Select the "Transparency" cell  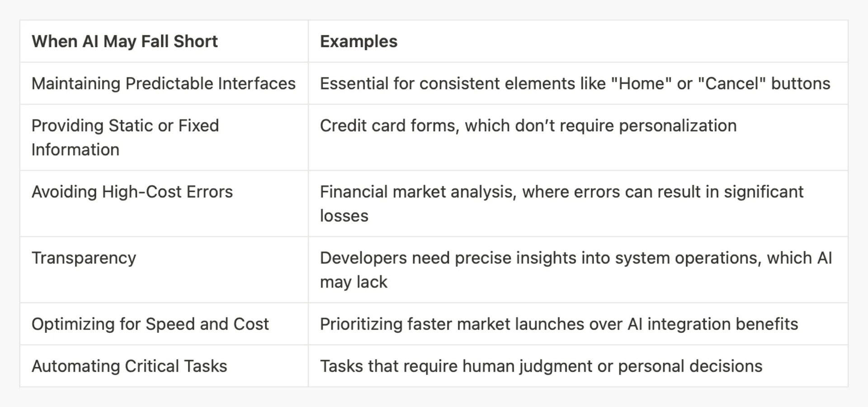(x=84, y=258)
